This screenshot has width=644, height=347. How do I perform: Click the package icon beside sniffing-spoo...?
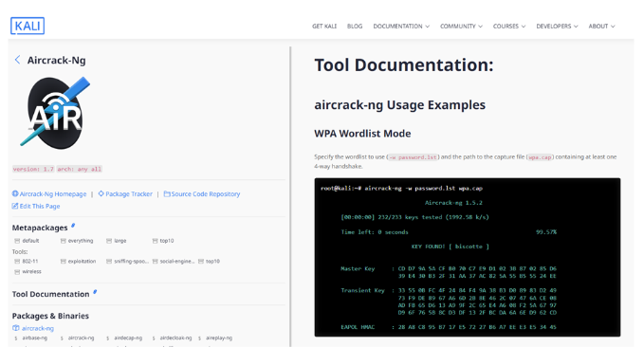[109, 261]
